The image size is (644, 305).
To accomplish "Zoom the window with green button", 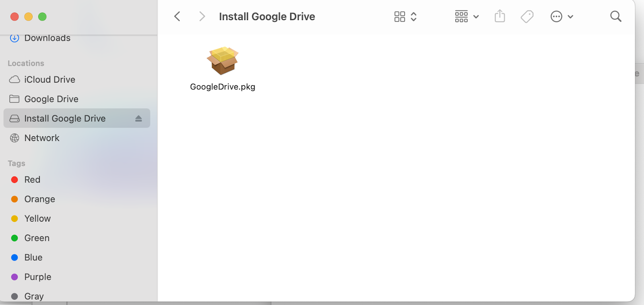I will pos(42,17).
